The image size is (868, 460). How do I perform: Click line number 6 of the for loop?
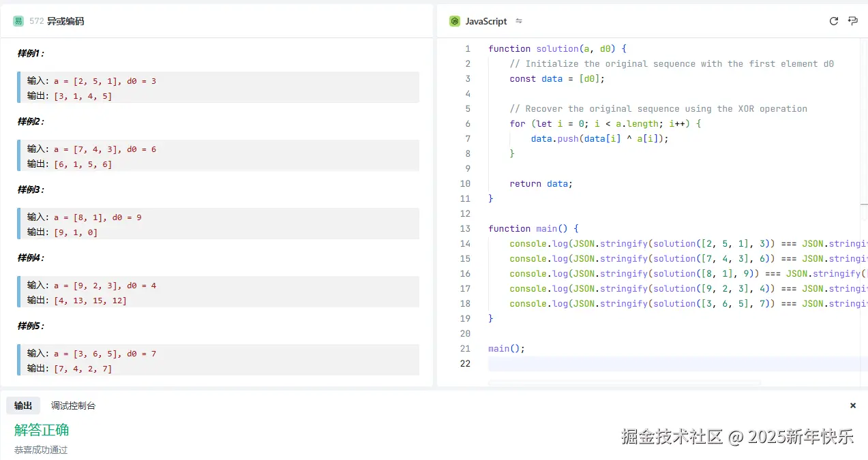point(468,123)
